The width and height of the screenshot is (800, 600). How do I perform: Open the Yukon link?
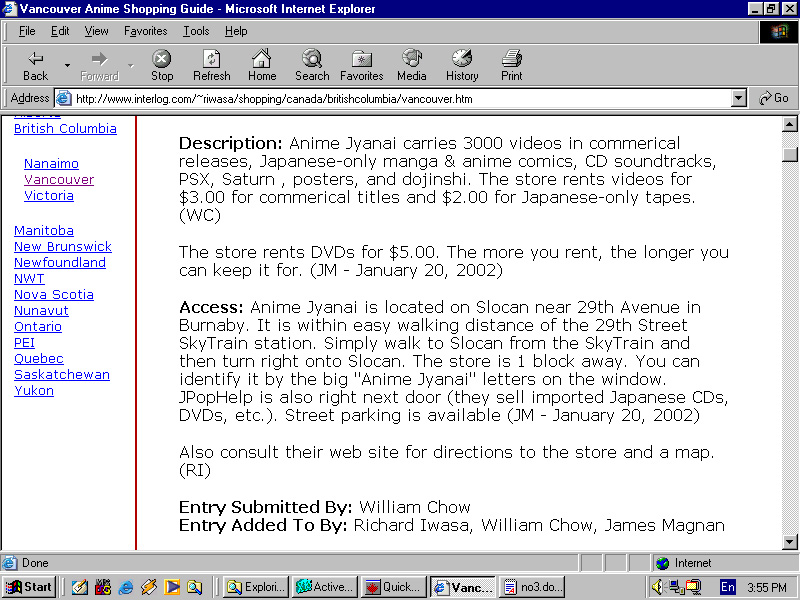pos(34,390)
